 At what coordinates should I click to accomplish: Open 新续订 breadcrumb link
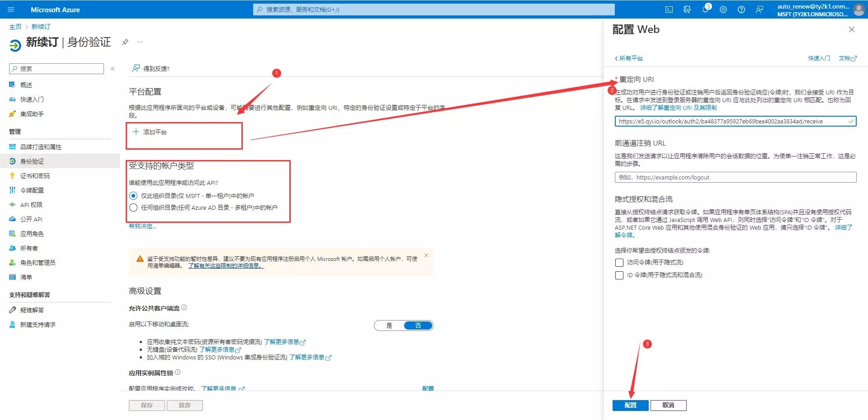(x=41, y=27)
